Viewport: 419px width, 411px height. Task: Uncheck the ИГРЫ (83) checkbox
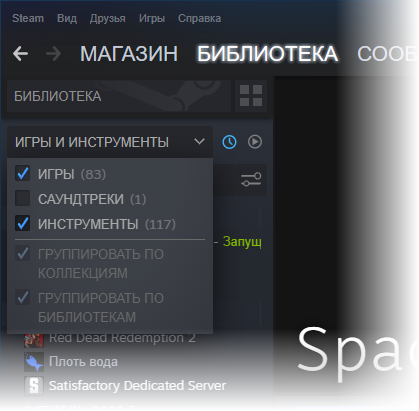[23, 174]
